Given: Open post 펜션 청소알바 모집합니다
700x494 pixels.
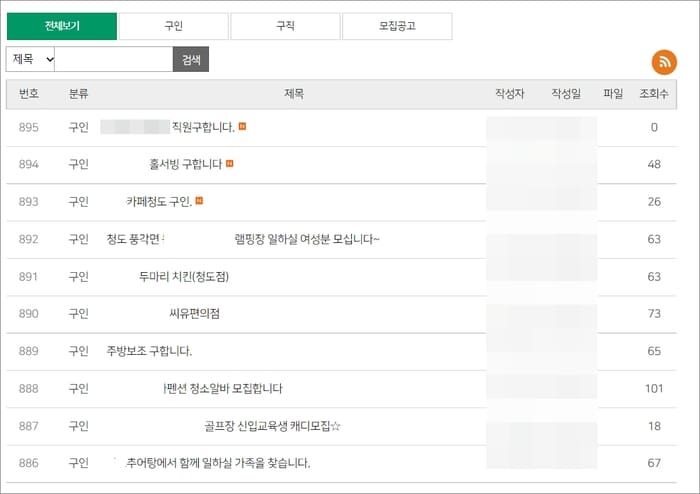Looking at the screenshot, I should tap(223, 389).
